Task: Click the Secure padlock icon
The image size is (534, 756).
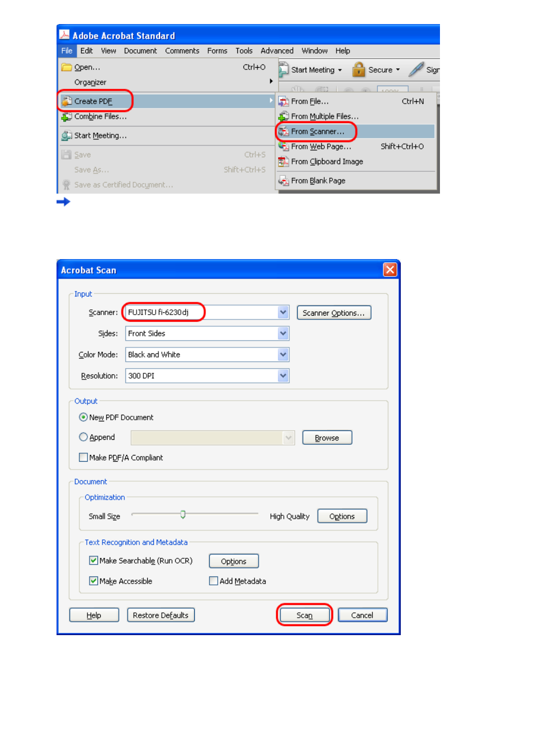Action: coord(359,69)
